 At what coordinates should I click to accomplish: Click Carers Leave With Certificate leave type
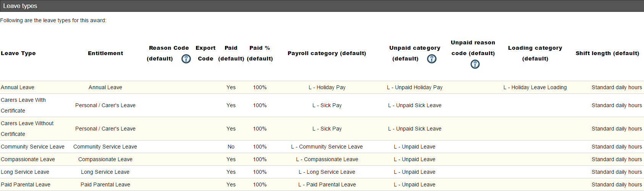click(23, 105)
